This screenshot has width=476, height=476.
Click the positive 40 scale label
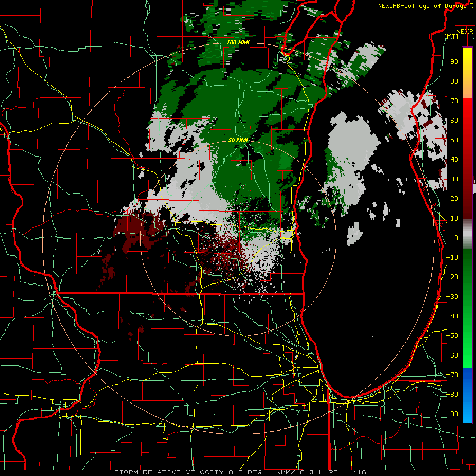point(454,159)
